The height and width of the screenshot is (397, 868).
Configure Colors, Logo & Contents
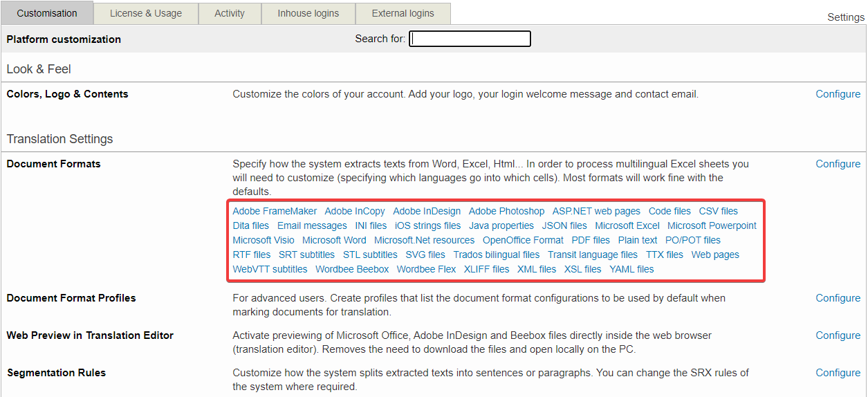[838, 94]
